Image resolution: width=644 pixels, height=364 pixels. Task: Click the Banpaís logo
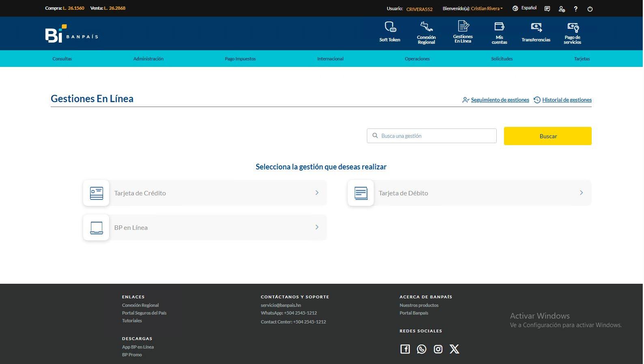click(x=71, y=34)
